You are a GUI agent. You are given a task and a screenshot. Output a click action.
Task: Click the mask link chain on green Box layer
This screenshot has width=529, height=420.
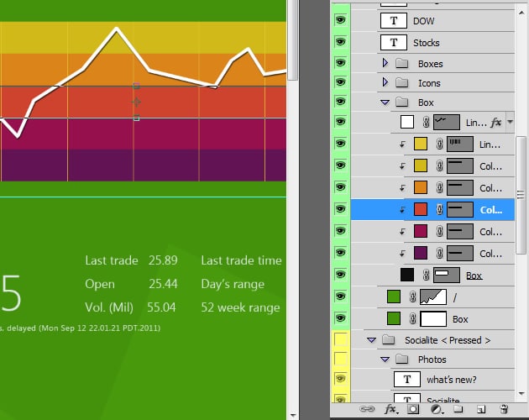412,318
